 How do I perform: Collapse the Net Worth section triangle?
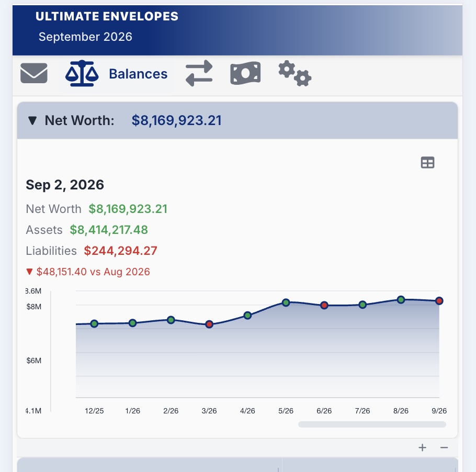click(32, 120)
